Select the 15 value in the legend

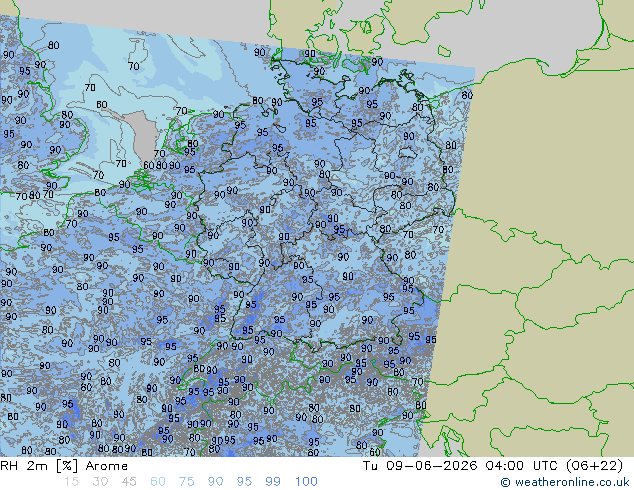(71, 482)
